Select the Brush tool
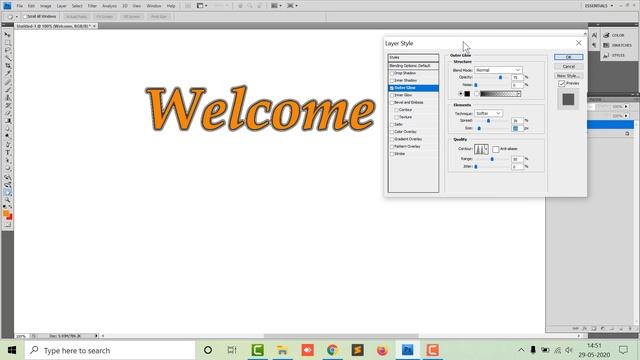The width and height of the screenshot is (640, 360). [x=7, y=90]
